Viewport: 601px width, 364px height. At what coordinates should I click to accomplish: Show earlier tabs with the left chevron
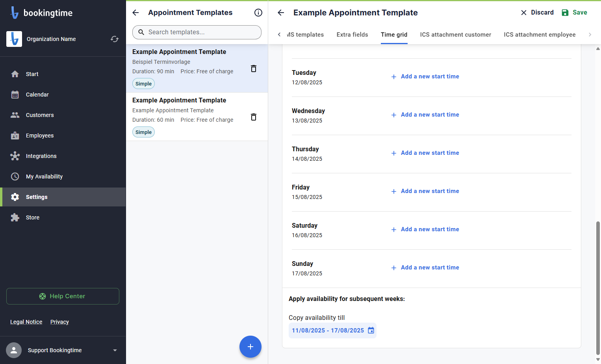tap(279, 35)
